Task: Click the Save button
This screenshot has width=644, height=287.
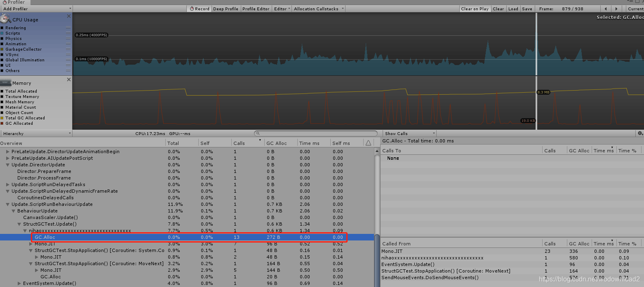Action: (527, 9)
